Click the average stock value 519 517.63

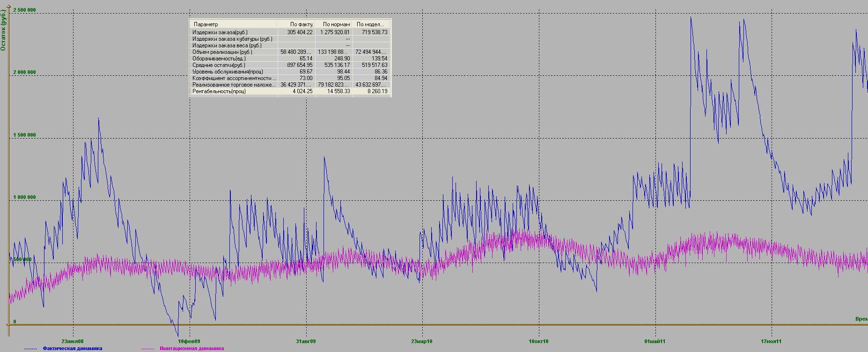click(375, 65)
